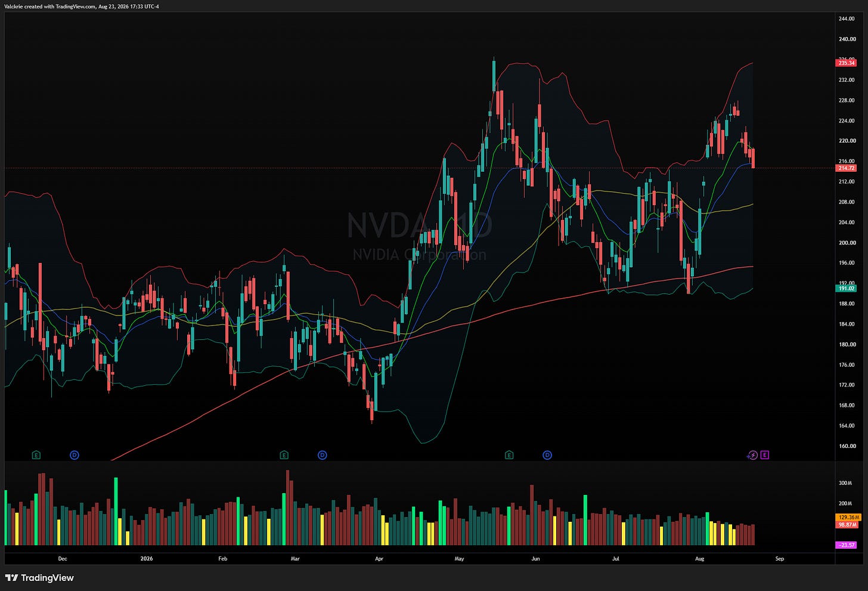Click the 'Aug' time axis label
Screen dimensions: 868x591
pos(700,559)
